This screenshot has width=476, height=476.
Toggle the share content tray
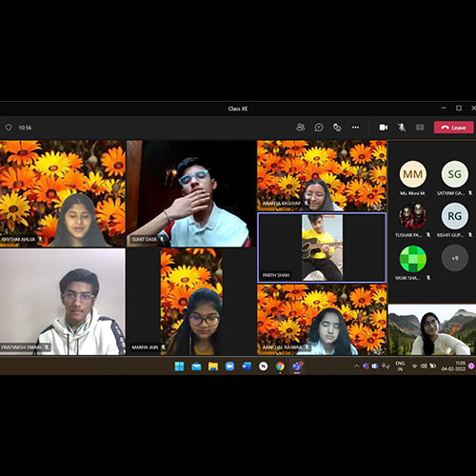[420, 128]
